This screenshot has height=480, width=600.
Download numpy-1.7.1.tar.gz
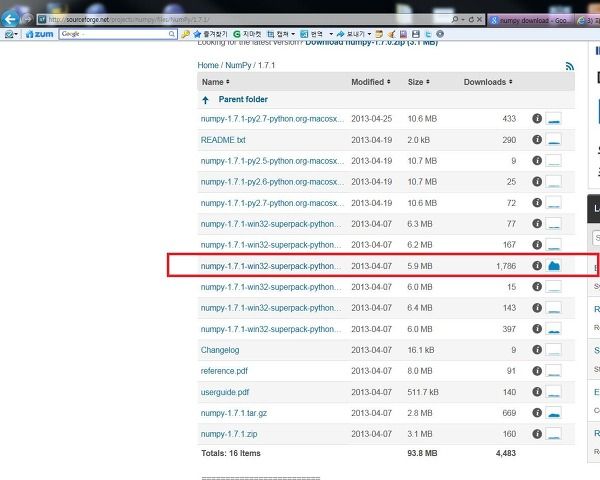(234, 413)
